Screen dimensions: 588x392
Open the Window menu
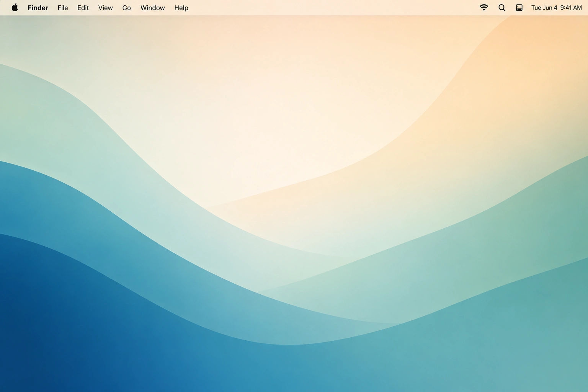click(x=152, y=8)
